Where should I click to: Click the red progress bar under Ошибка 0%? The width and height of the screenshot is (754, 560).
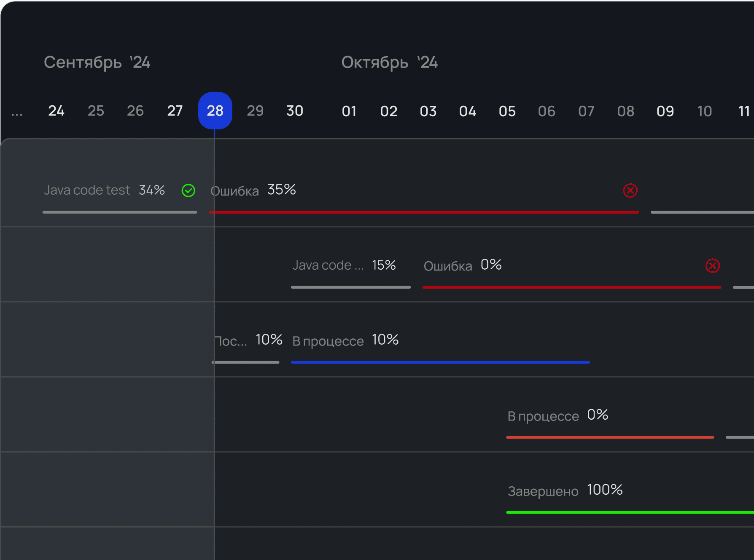tap(571, 287)
